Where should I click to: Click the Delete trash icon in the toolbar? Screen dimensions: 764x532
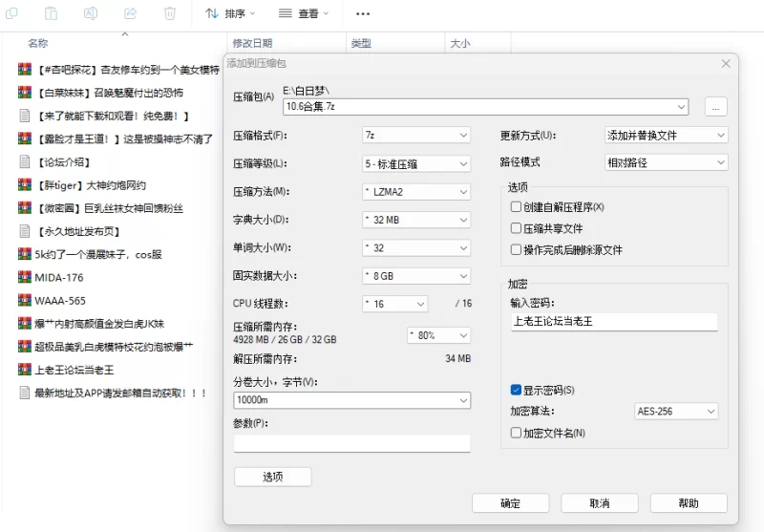169,13
